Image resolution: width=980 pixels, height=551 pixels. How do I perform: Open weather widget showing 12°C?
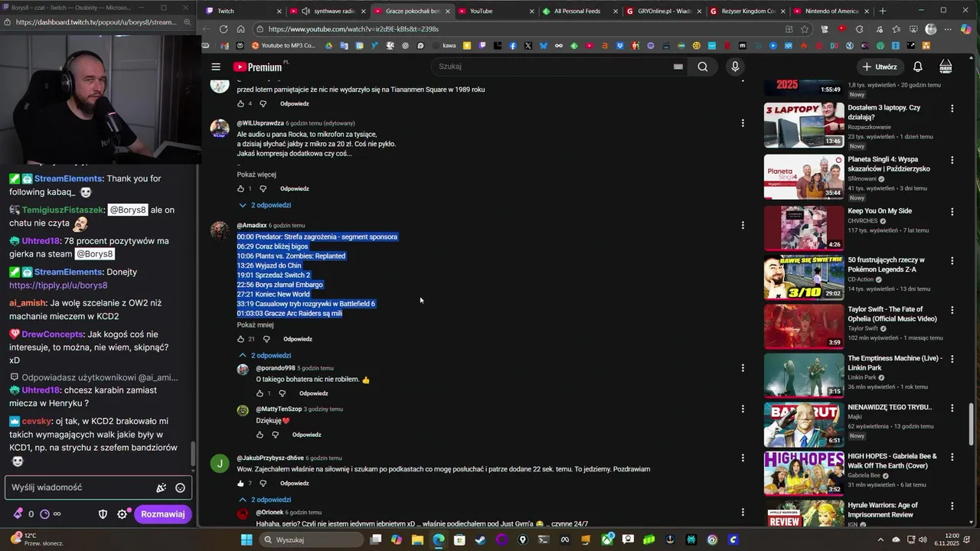[x=37, y=540]
